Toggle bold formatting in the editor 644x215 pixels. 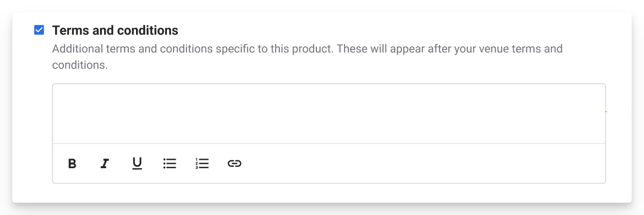point(72,164)
